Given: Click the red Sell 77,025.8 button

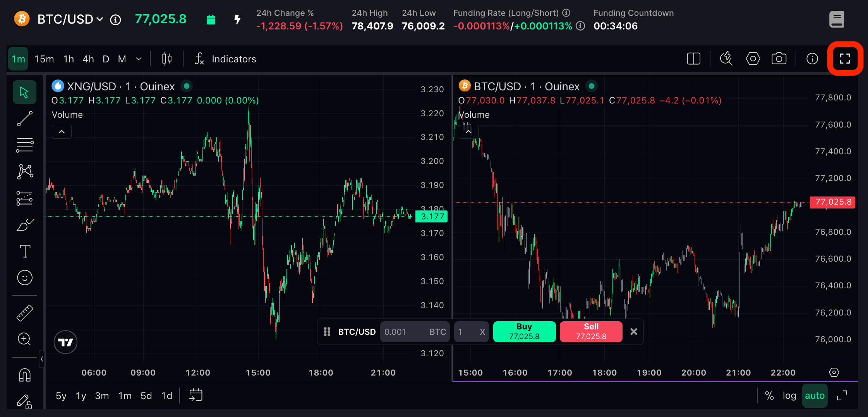Looking at the screenshot, I should (591, 332).
